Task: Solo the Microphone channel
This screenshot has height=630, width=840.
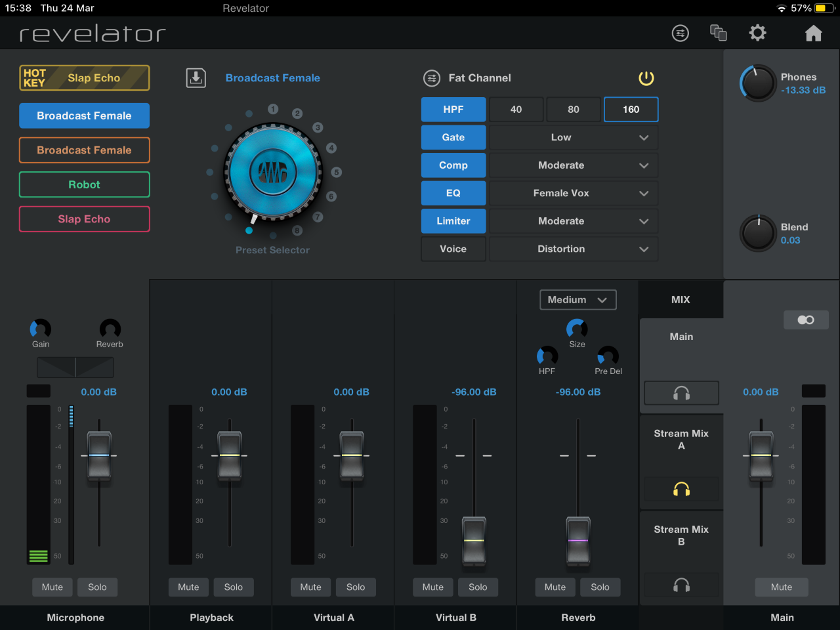Action: click(97, 587)
